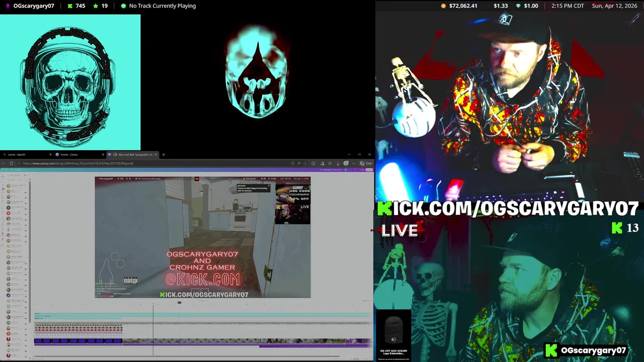Image resolution: width=644 pixels, height=362 pixels.
Task: Close the 'Home - Canva' tab
Action: click(103, 154)
